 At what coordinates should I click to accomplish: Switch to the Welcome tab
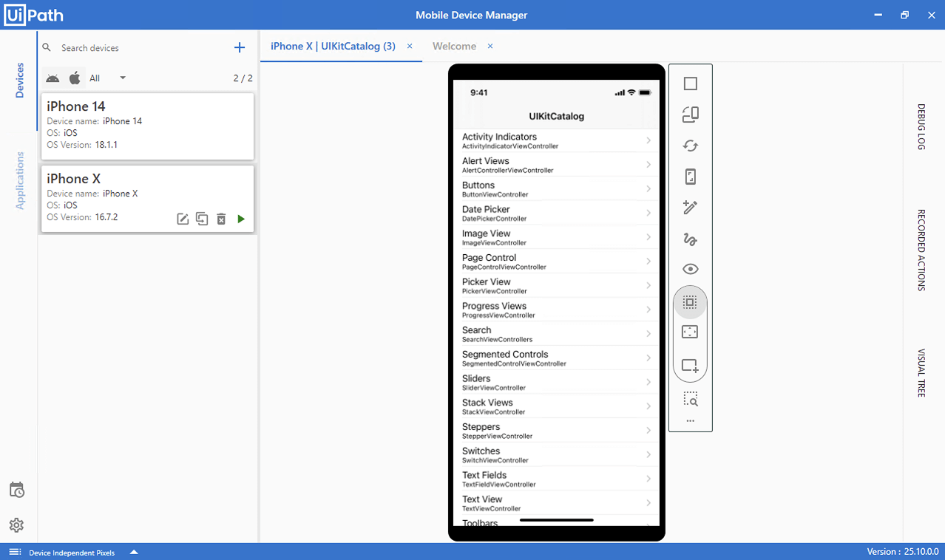(454, 46)
